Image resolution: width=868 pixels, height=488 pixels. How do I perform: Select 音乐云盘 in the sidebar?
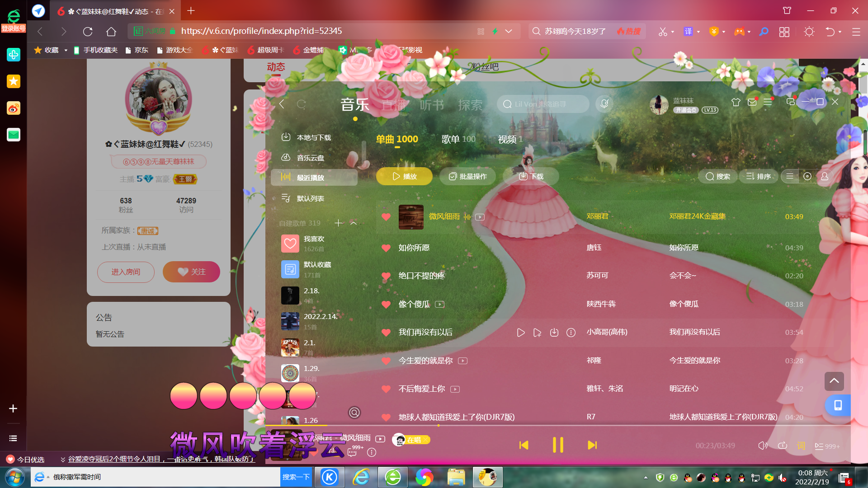pos(314,158)
